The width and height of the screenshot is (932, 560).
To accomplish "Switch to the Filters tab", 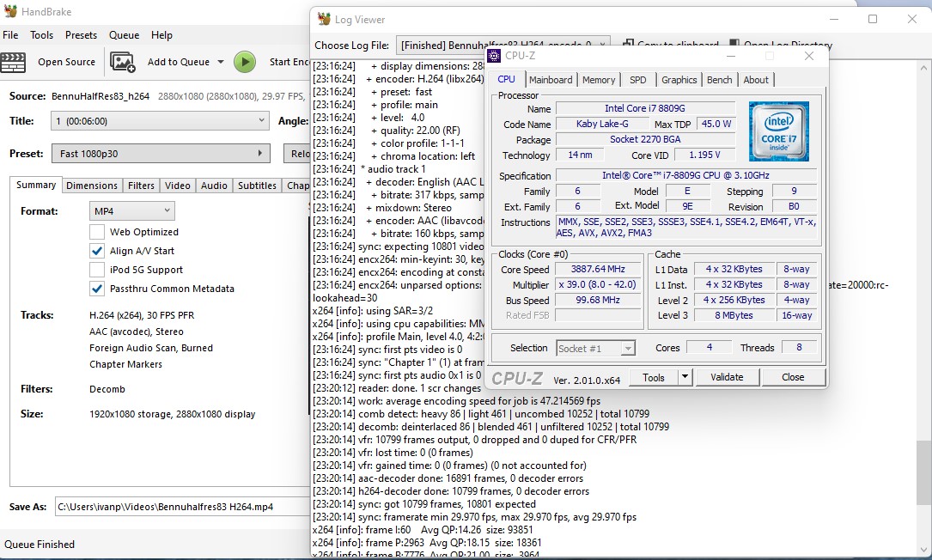I will (x=141, y=186).
